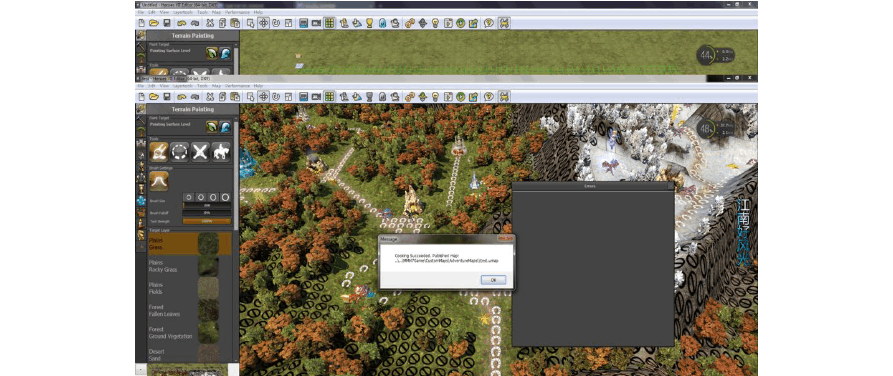Open Map menu in front editor window
This screenshot has height=376, width=893.
[x=216, y=86]
